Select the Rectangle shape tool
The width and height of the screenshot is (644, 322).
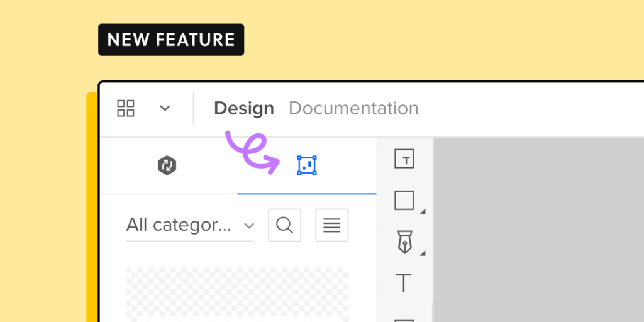pos(404,201)
